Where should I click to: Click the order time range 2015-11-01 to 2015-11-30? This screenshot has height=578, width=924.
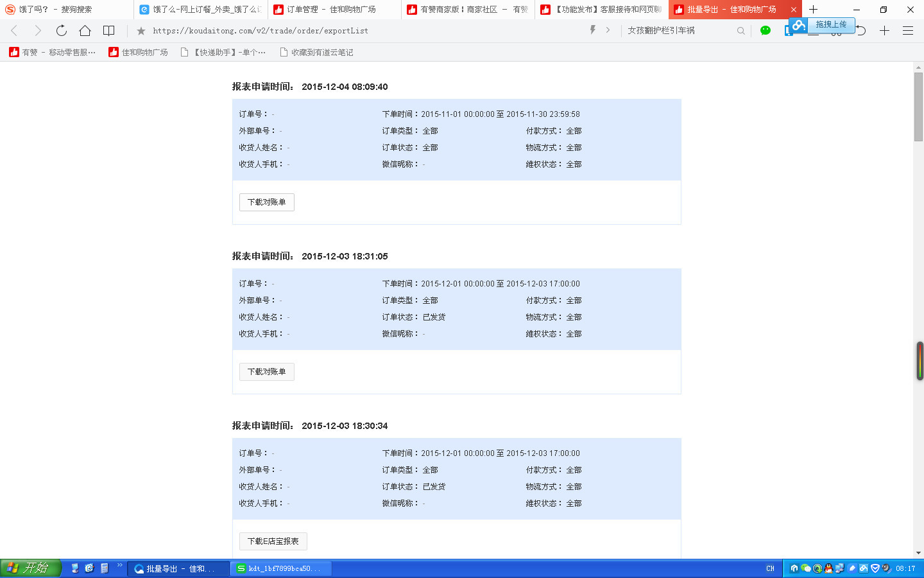(501, 114)
